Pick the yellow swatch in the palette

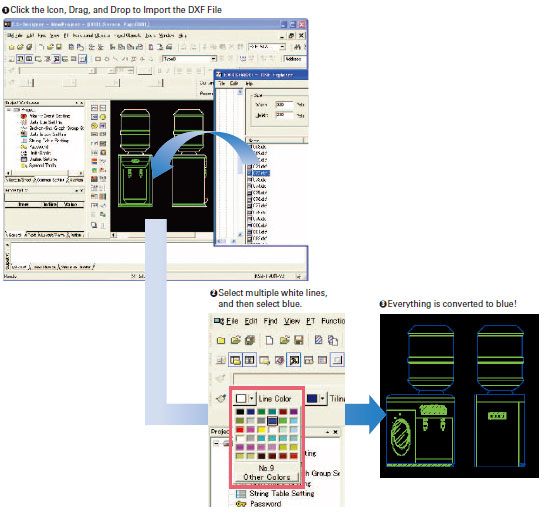261,430
